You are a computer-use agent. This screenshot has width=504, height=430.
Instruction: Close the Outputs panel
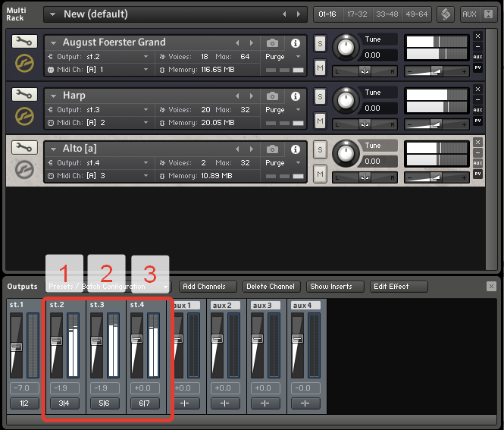coord(491,286)
